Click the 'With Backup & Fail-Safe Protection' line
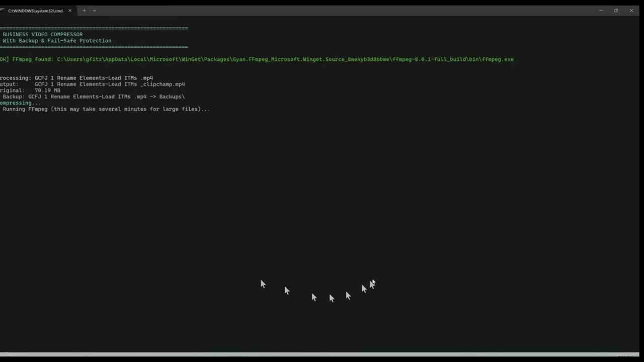Viewport: 644px width, 362px height. pyautogui.click(x=57, y=41)
